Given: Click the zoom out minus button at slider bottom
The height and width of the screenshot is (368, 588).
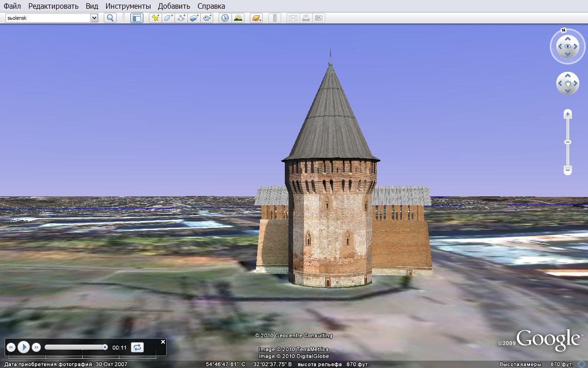Looking at the screenshot, I should pos(568,170).
